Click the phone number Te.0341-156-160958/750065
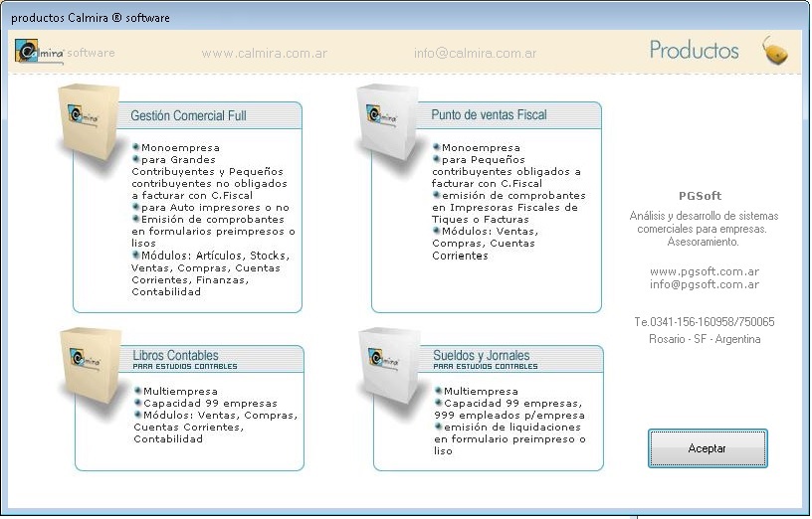 point(705,322)
